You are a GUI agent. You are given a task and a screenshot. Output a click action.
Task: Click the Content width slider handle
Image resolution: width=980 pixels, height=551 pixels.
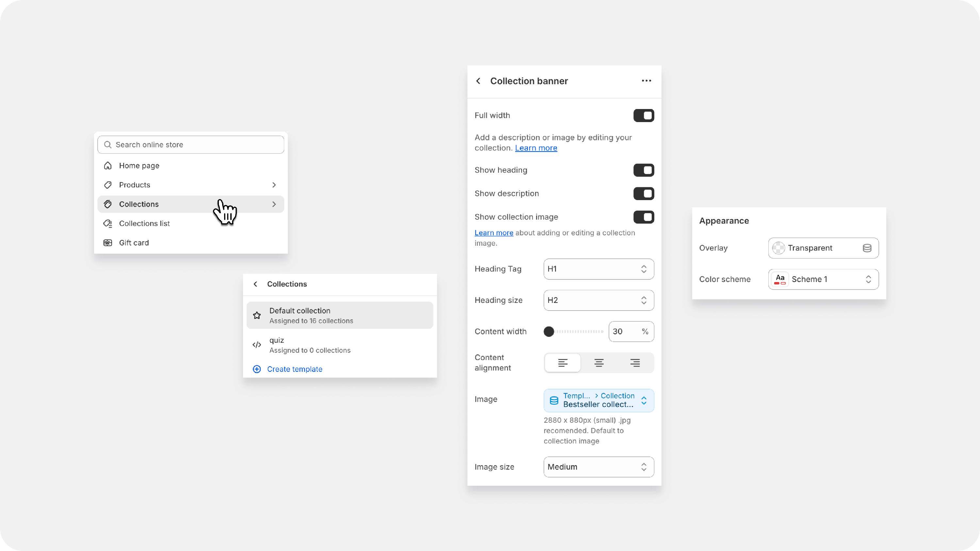click(548, 332)
